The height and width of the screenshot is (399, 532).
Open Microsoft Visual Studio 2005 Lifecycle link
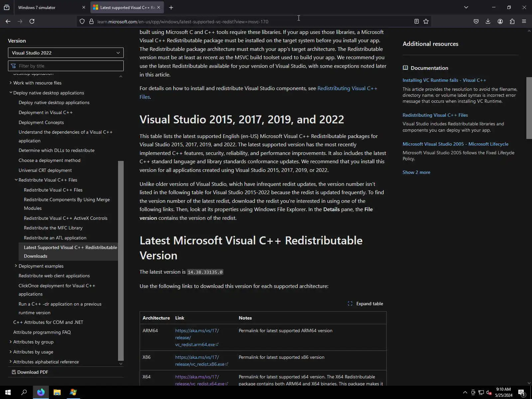456,144
